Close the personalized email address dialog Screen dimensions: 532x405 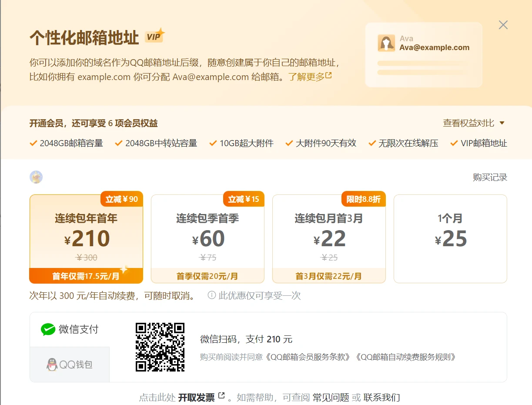pos(503,25)
